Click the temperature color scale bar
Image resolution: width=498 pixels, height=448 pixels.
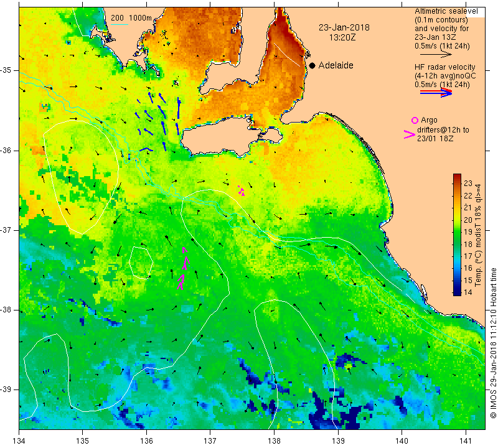pos(457,235)
